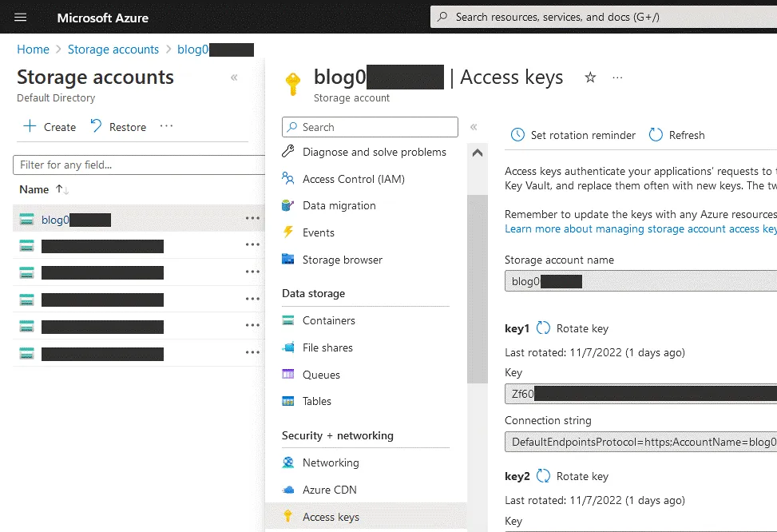Screen dimensions: 777x532
Task: Go to Networking settings
Action: point(330,463)
